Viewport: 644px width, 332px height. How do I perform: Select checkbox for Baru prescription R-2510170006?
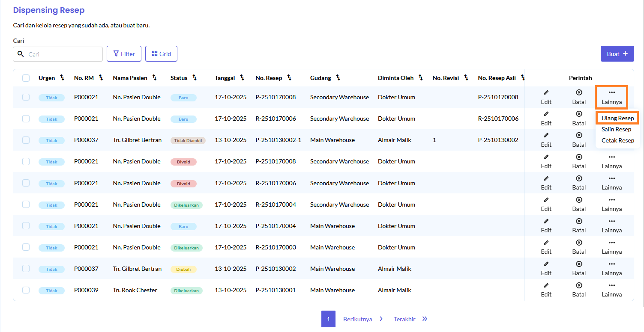(x=26, y=119)
